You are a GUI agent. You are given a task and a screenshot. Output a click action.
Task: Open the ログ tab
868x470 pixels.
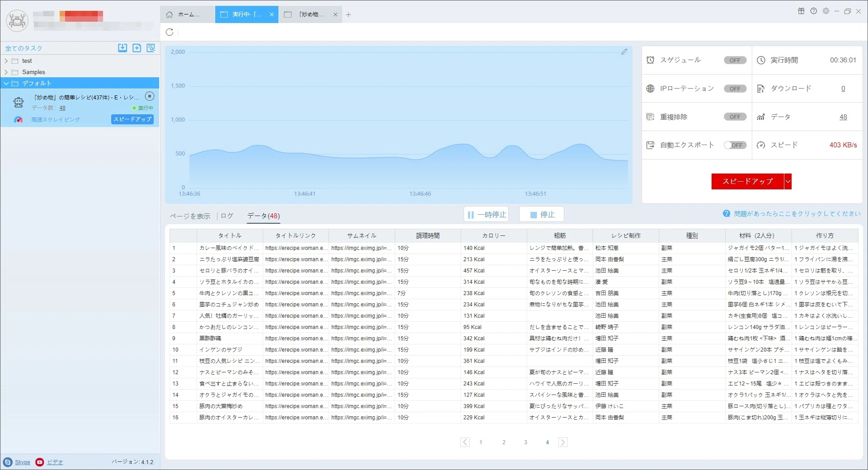click(227, 216)
